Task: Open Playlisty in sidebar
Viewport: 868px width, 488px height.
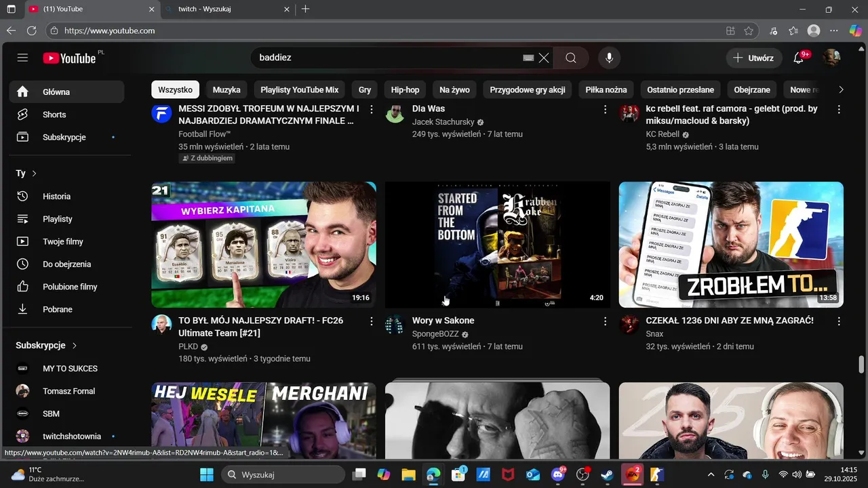Action: click(x=66, y=219)
